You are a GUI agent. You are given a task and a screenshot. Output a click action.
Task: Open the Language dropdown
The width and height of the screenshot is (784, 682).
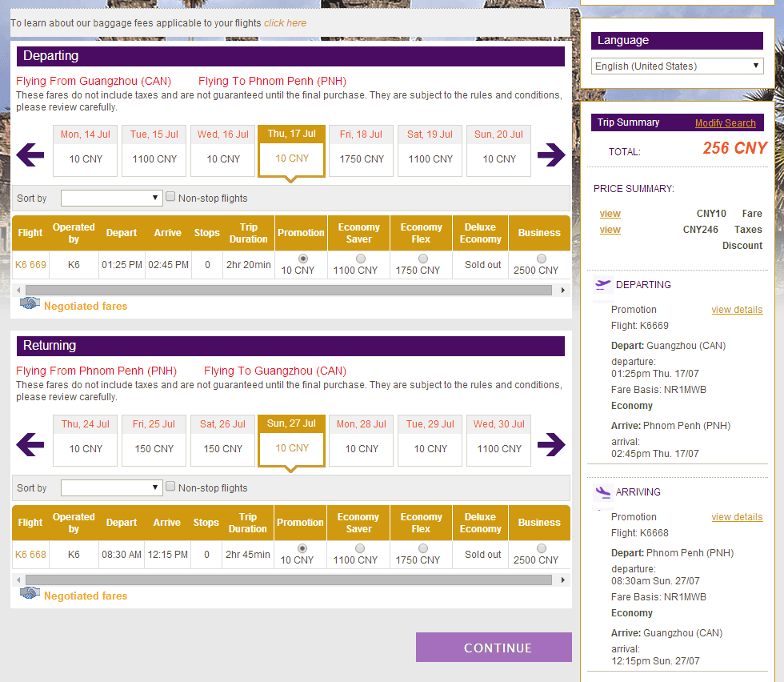pos(677,66)
